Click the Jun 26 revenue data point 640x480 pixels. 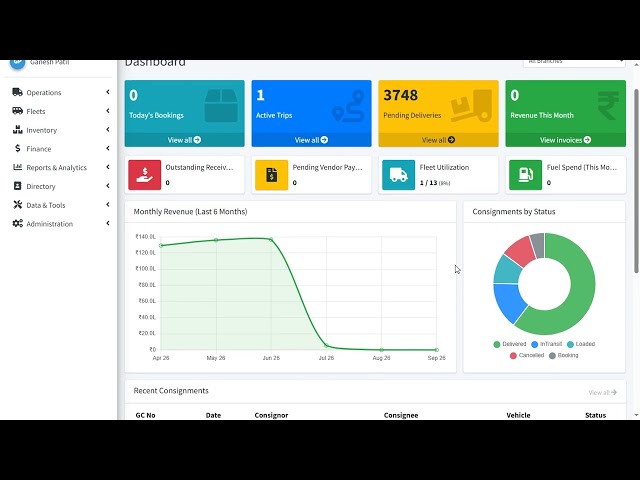(271, 240)
